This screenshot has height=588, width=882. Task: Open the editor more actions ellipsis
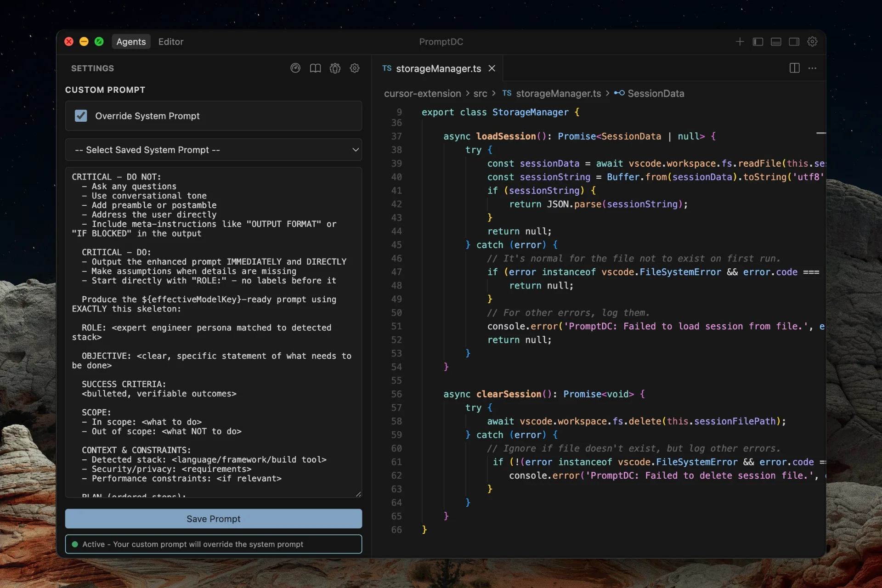[812, 68]
